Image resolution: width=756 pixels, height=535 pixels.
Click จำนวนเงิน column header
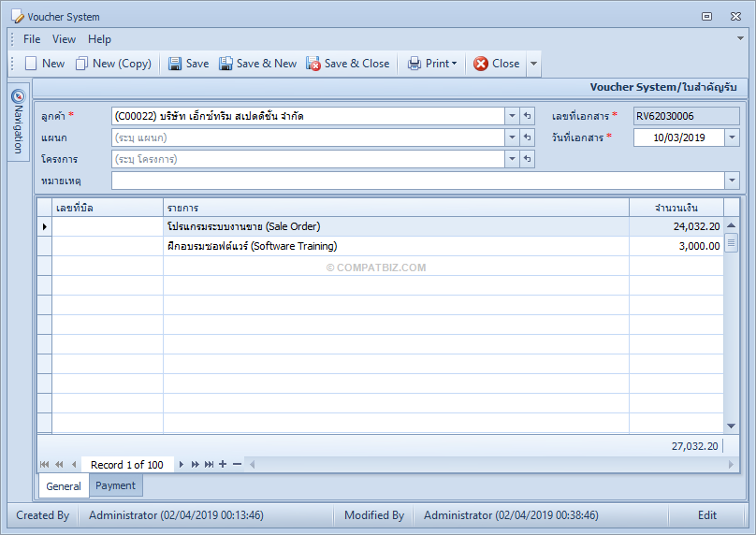click(676, 208)
